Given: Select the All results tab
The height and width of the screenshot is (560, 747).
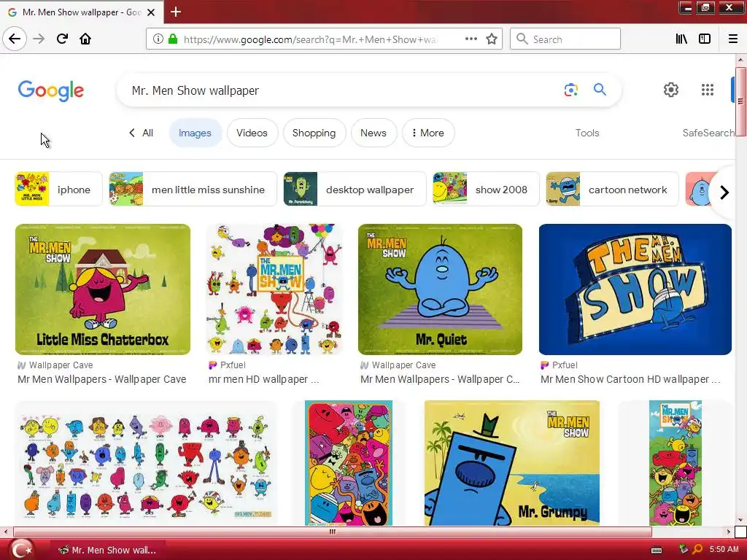Looking at the screenshot, I should coord(147,133).
